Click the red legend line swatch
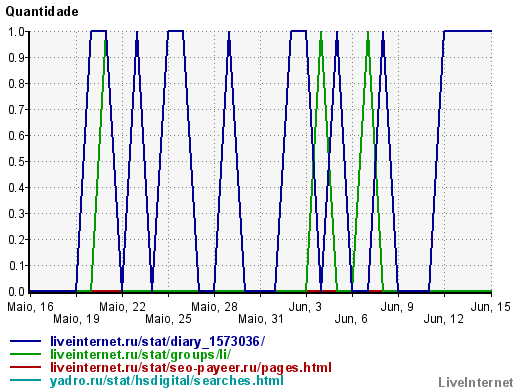Image resolution: width=520 pixels, height=392 pixels. pyautogui.click(x=25, y=367)
